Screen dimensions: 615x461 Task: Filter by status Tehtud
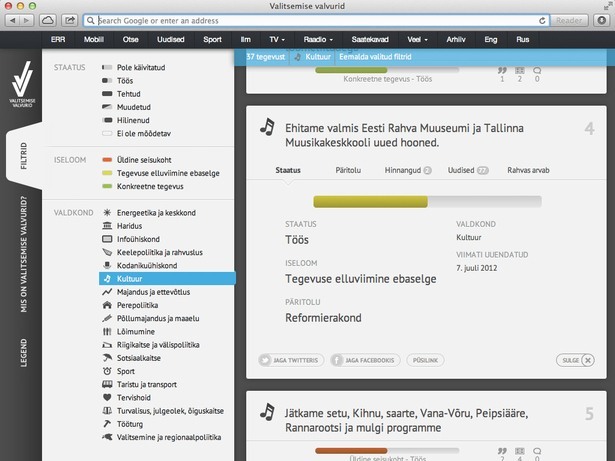point(109,93)
